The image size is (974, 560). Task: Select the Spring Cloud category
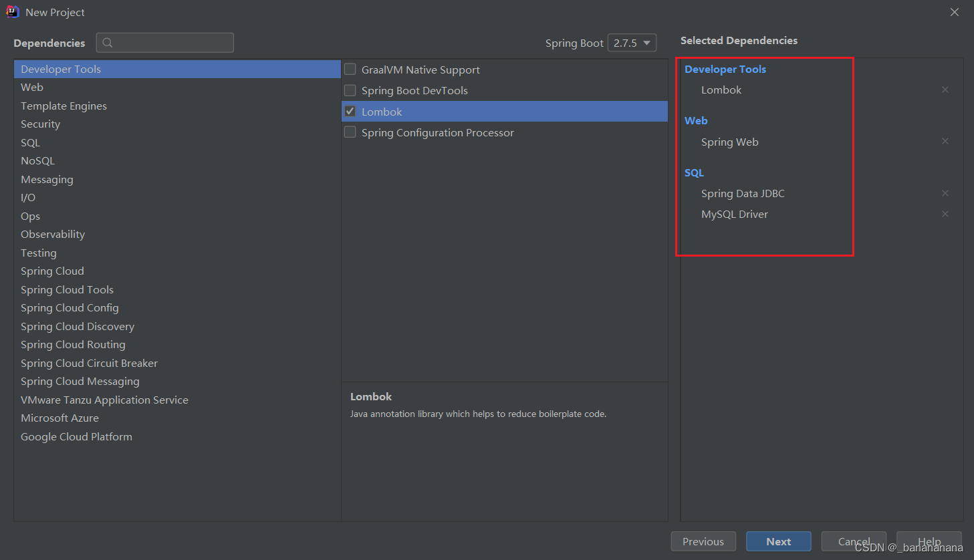[177, 271]
